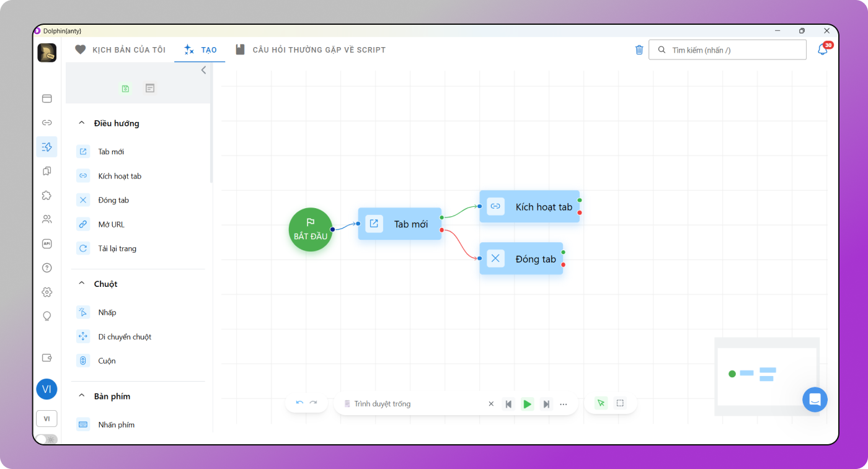Screen dimensions: 868x469
Task: Collapse the Điều hướng section
Action: tap(81, 123)
